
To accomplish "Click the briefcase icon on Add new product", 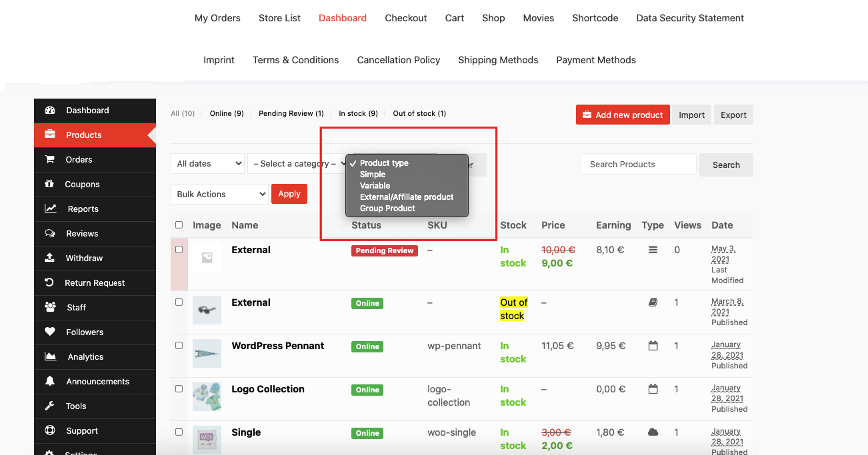I will 587,115.
